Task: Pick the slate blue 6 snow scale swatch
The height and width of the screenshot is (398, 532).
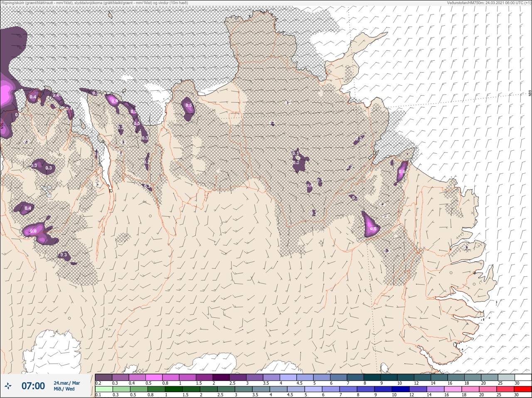Action: (339, 377)
